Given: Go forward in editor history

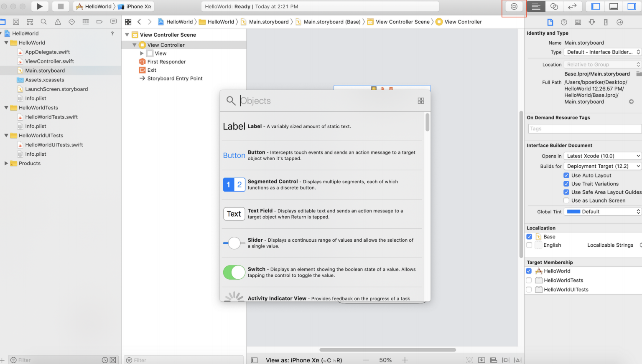Looking at the screenshot, I should [150, 22].
